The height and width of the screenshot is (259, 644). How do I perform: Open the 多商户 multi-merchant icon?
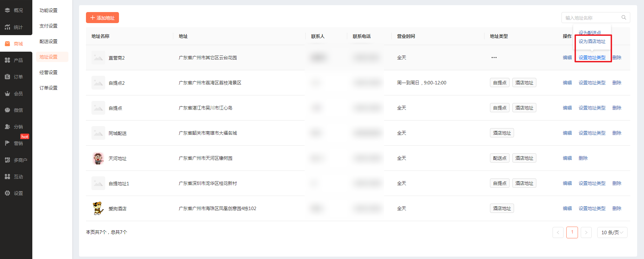pyautogui.click(x=7, y=160)
